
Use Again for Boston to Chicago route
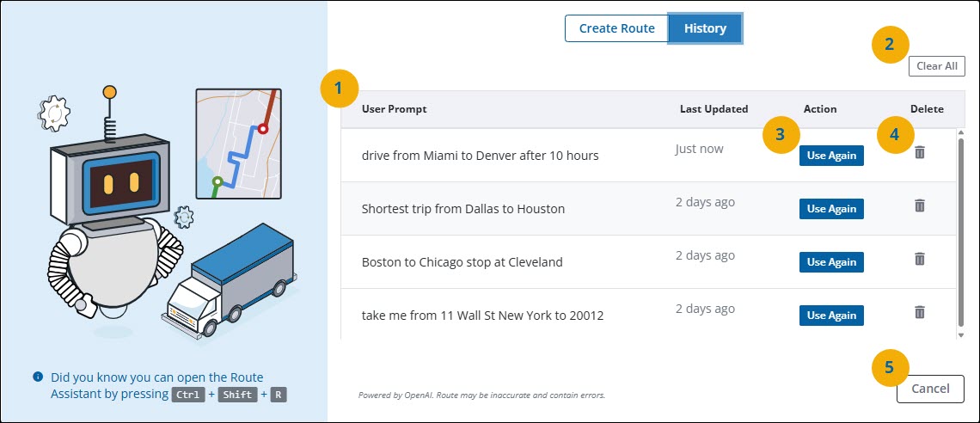click(831, 262)
